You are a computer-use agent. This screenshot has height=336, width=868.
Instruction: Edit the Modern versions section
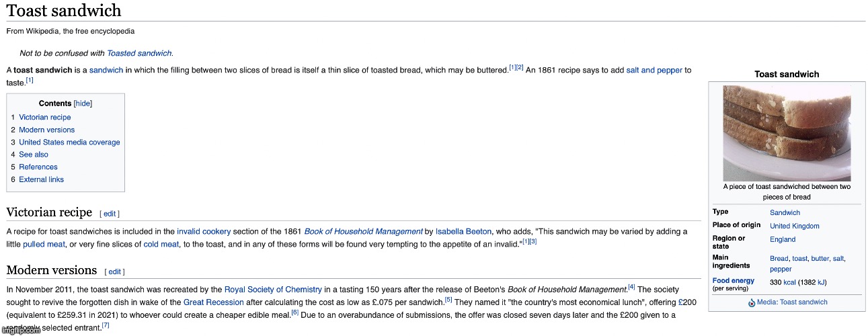(114, 271)
